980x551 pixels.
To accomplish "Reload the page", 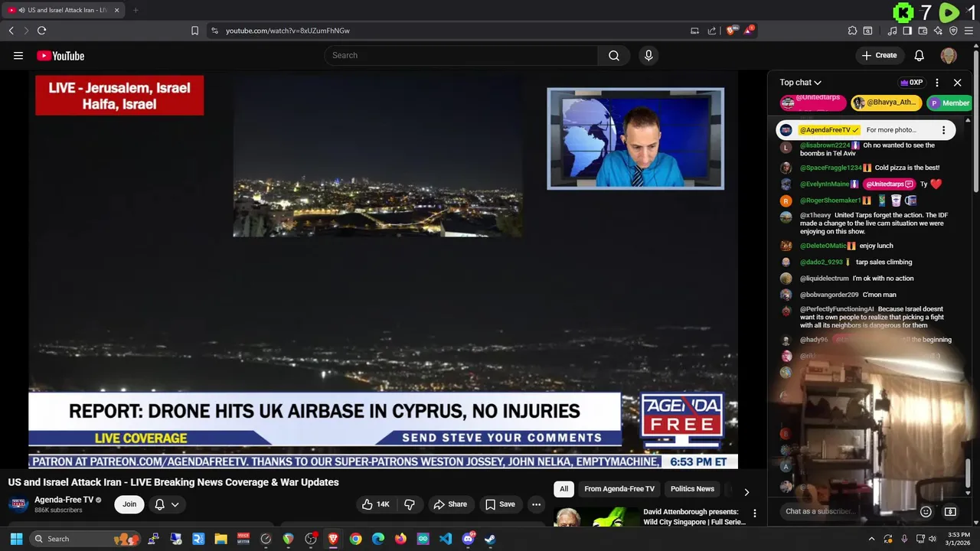I will click(42, 31).
